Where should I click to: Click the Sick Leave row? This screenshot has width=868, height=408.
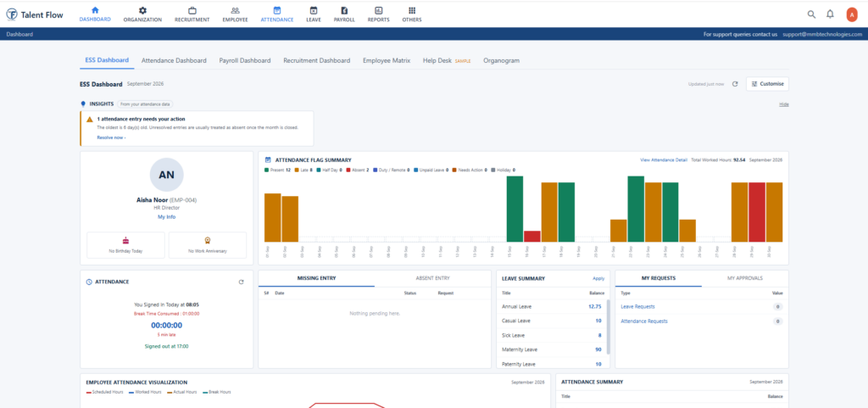[x=552, y=335]
